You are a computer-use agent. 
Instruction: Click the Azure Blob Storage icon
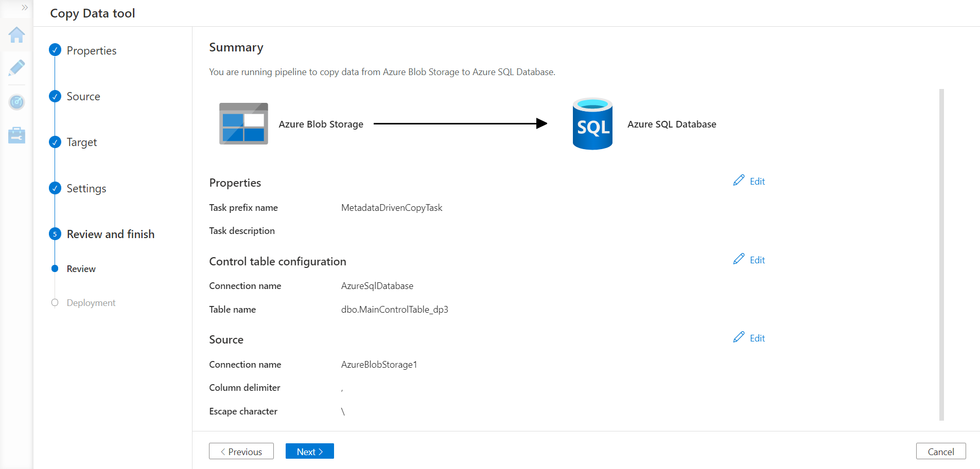(x=243, y=124)
